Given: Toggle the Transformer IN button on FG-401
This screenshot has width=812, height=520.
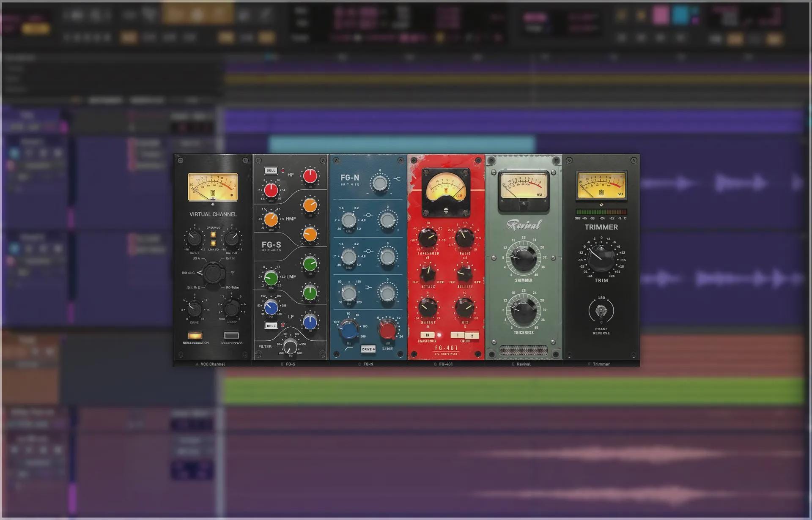Looking at the screenshot, I should coord(428,335).
